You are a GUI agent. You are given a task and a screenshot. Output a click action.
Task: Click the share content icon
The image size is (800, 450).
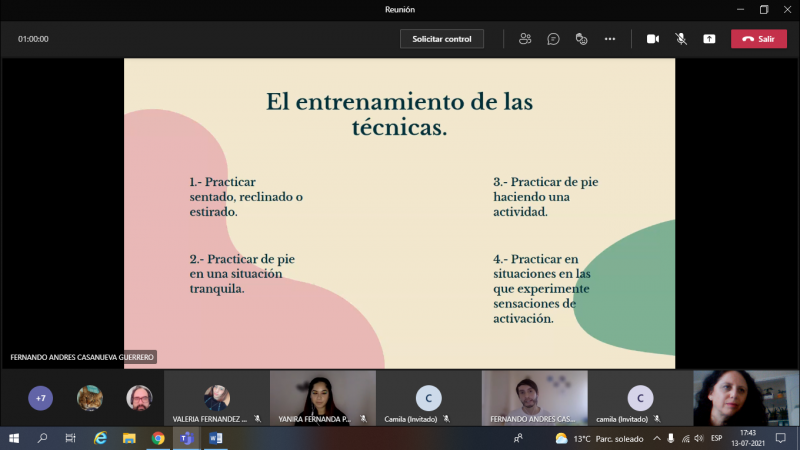tap(709, 39)
